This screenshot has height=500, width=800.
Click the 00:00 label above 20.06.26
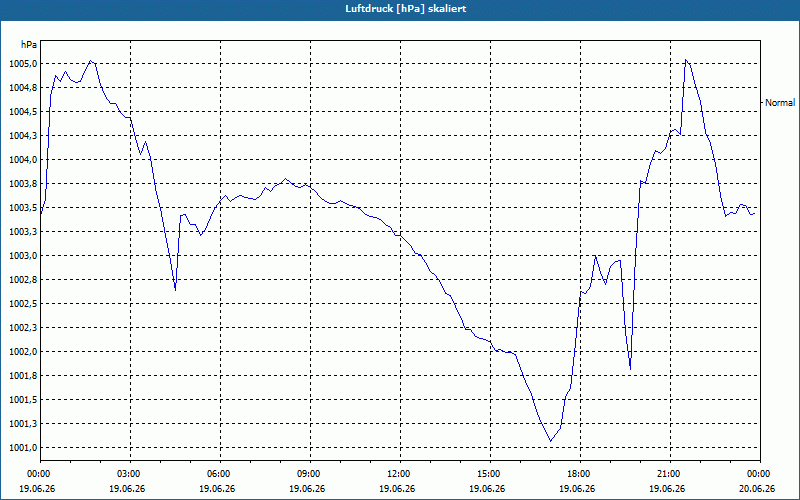click(x=760, y=474)
